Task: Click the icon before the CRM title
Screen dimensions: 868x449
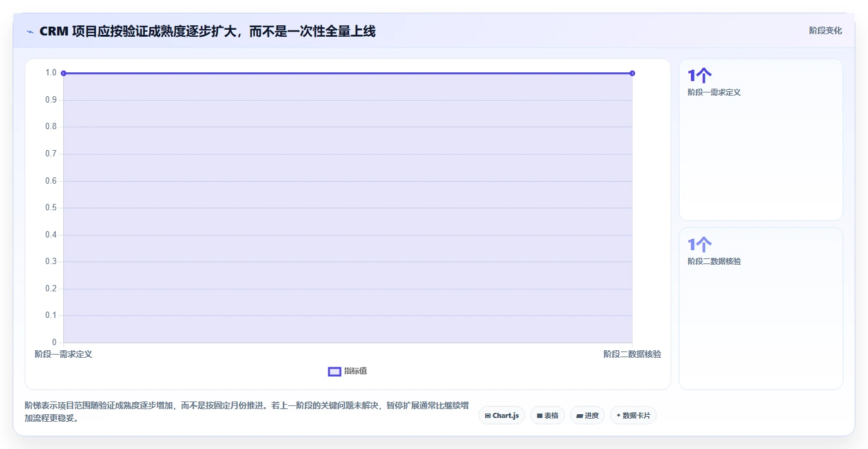Action: 30,31
